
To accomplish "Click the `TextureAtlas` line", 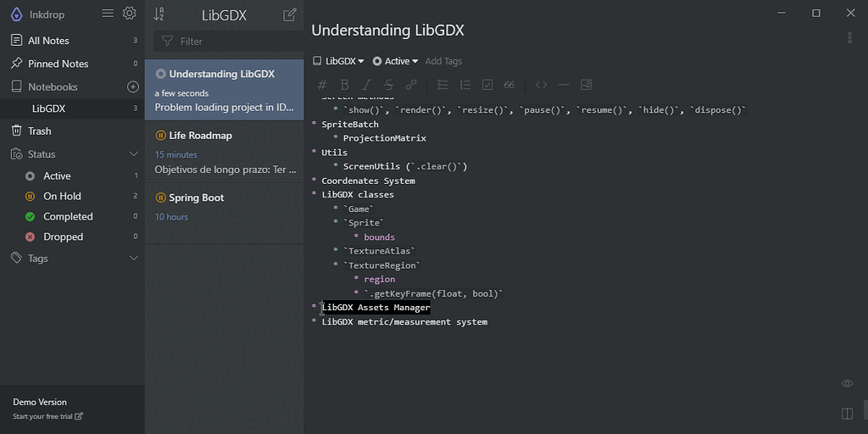I will [379, 251].
